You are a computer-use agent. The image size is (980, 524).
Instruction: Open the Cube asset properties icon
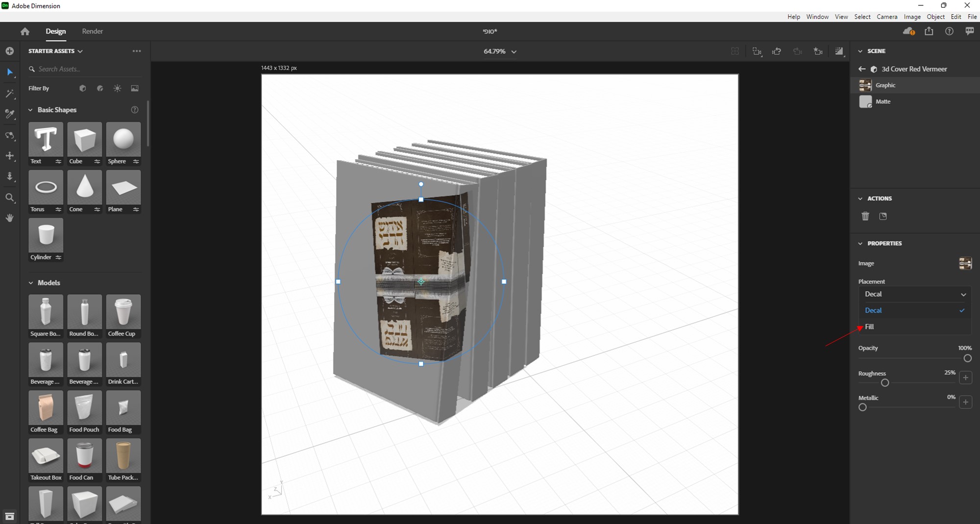97,162
